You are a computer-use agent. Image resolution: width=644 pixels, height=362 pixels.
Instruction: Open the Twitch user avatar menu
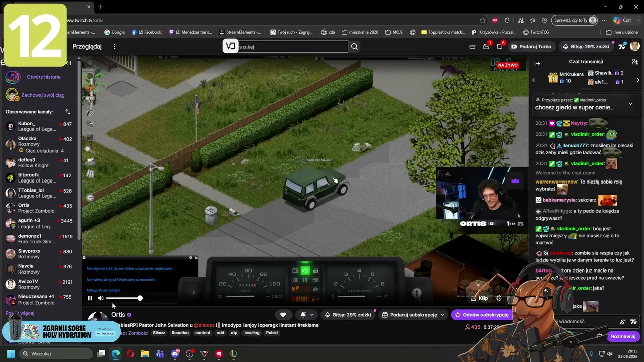click(x=635, y=46)
